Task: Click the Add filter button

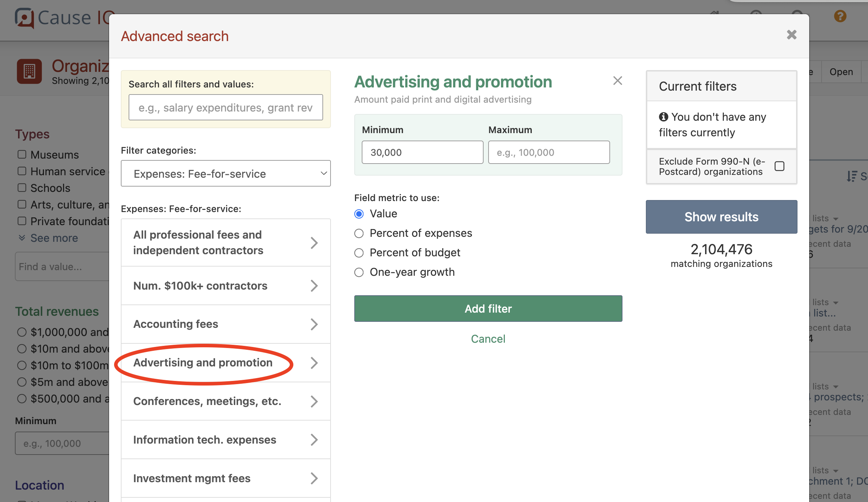Action: click(x=488, y=308)
